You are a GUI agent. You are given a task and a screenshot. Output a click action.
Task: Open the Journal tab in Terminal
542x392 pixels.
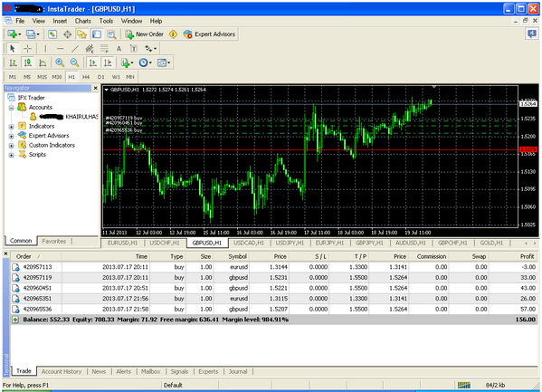(238, 371)
